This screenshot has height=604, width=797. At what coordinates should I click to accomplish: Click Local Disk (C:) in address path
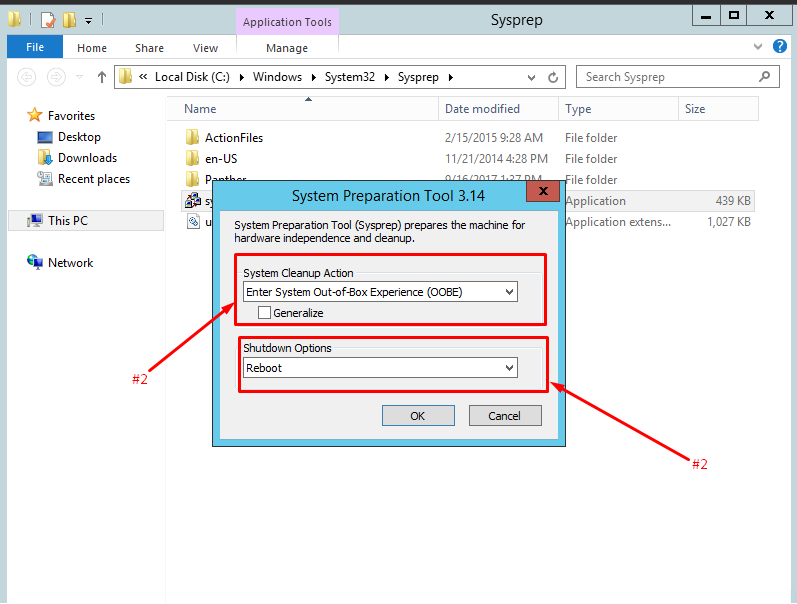[192, 77]
